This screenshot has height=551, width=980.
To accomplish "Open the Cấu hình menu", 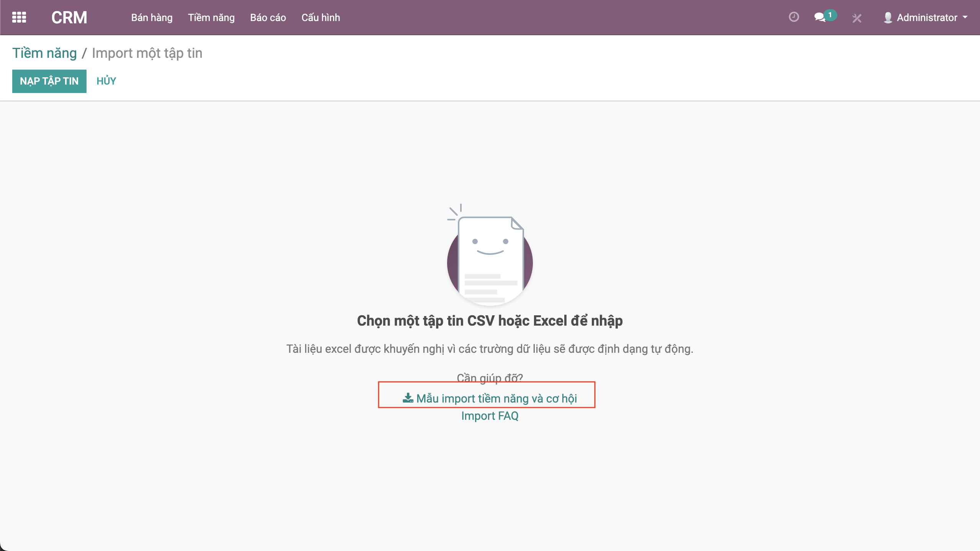I will [321, 18].
